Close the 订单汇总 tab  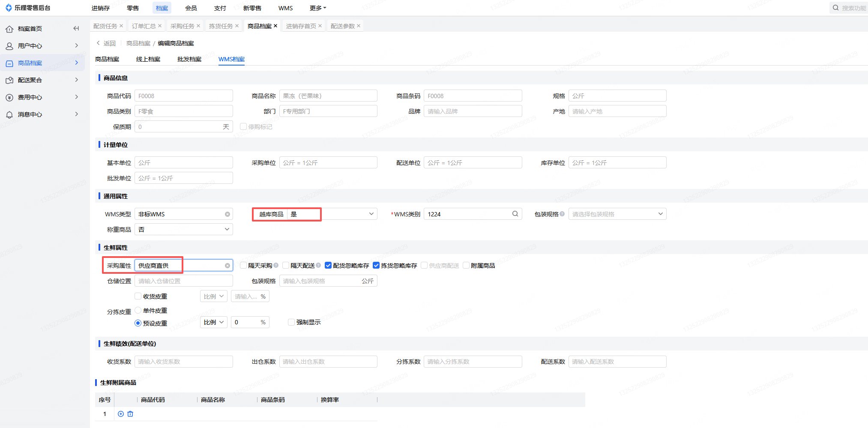pyautogui.click(x=160, y=26)
